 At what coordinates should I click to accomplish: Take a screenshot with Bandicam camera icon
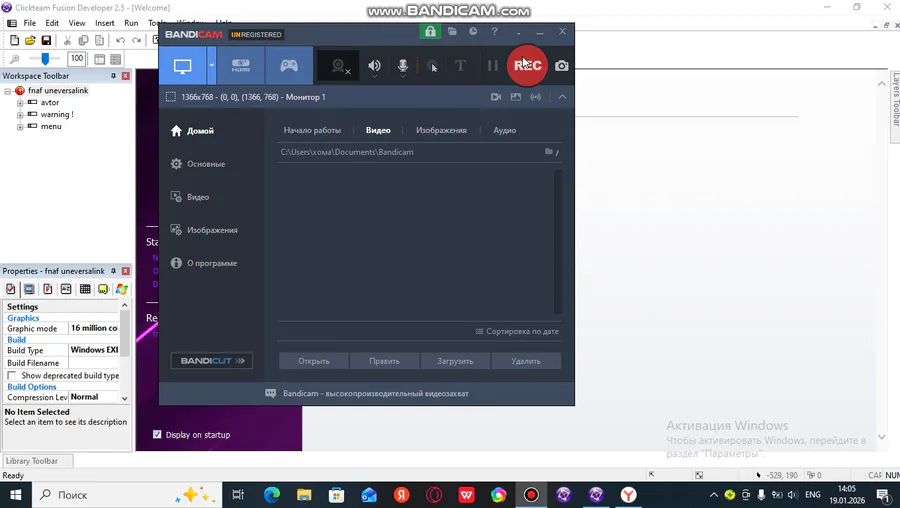pos(562,65)
